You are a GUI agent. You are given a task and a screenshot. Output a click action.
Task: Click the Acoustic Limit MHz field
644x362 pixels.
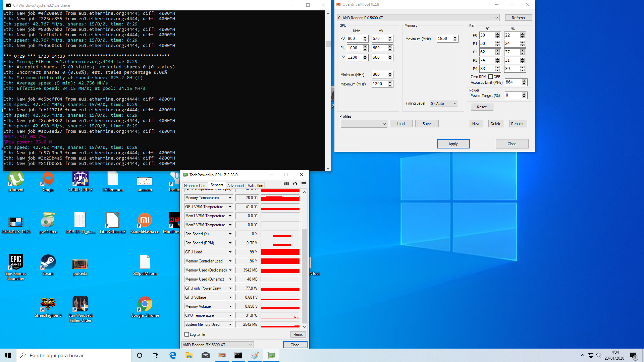tap(514, 82)
